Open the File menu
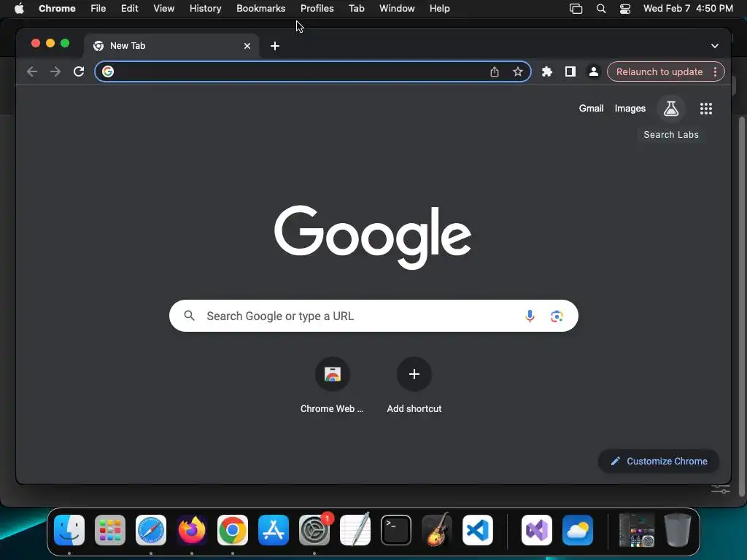The image size is (747, 560). click(x=98, y=9)
